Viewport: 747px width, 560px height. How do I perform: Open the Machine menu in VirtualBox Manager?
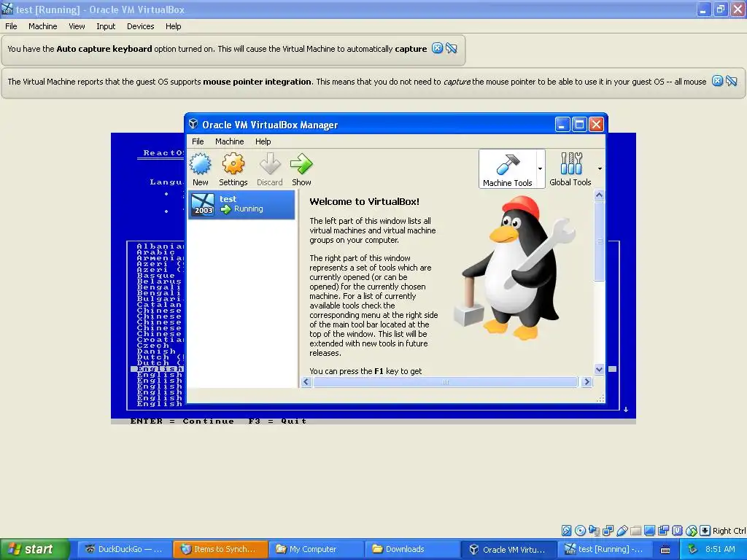tap(229, 141)
